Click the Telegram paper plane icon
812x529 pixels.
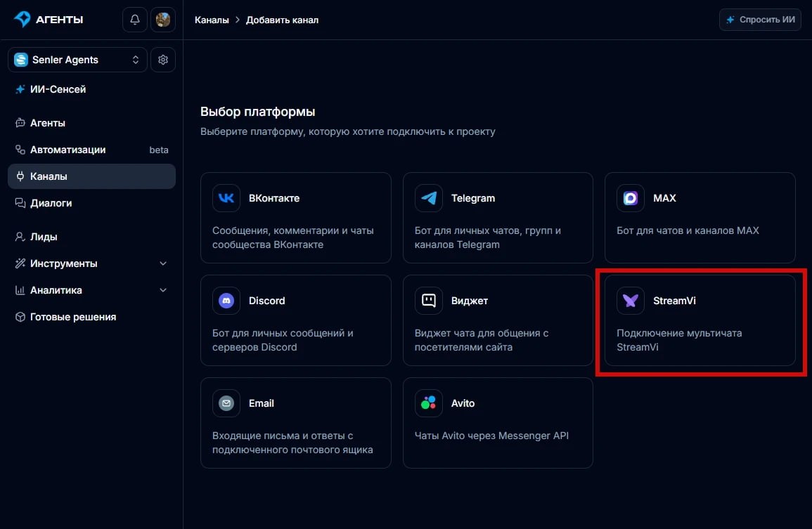(429, 198)
